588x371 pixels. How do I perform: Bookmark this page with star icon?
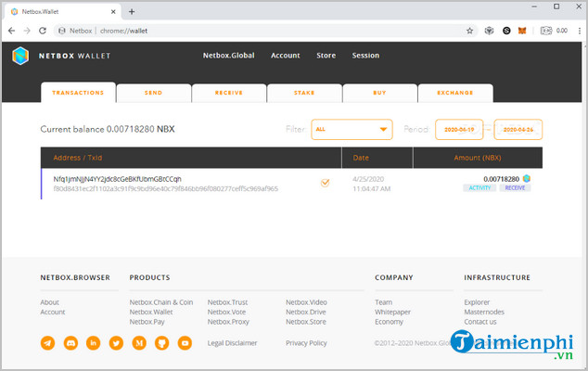[x=469, y=31]
